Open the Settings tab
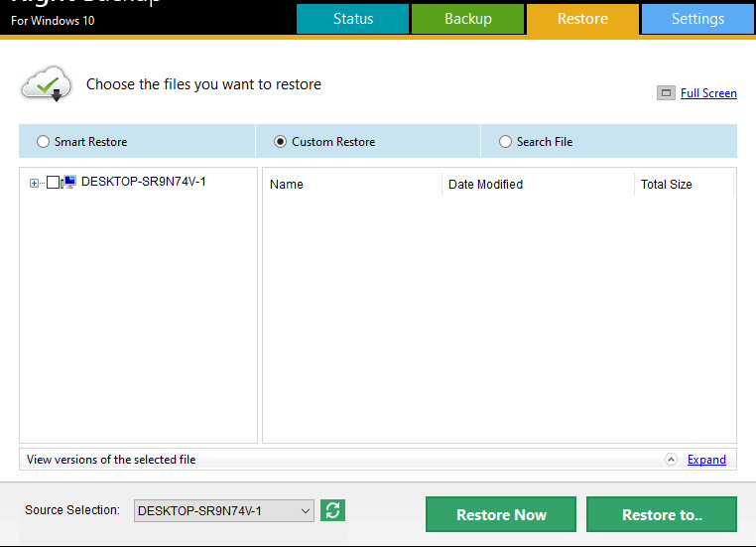Screen dimensions: 756x547 click(697, 19)
